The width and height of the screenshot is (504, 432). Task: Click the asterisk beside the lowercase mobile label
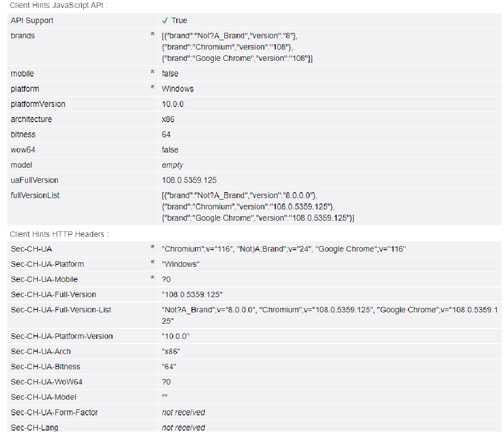click(x=153, y=73)
